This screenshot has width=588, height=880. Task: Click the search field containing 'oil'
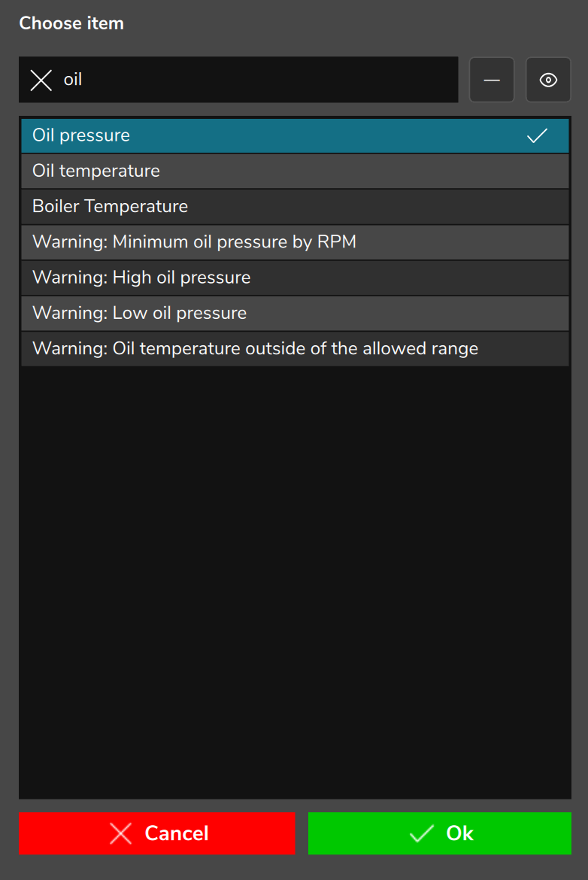coord(238,80)
